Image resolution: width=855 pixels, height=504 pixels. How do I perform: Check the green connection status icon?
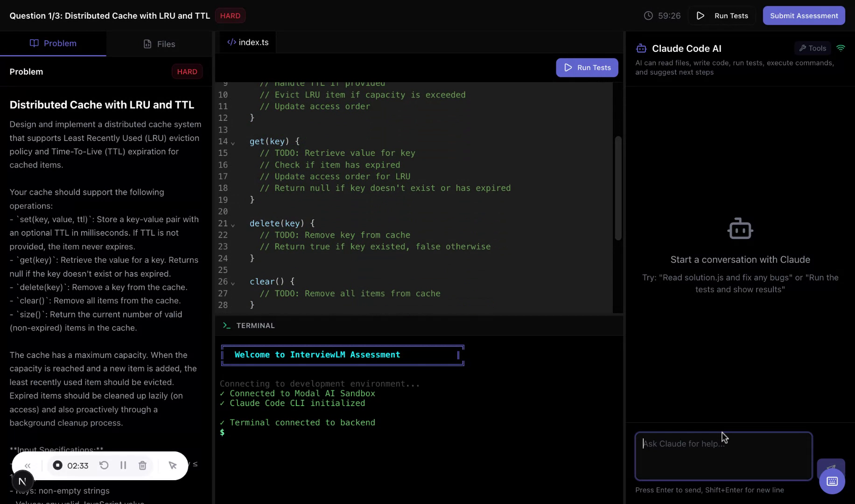841,48
